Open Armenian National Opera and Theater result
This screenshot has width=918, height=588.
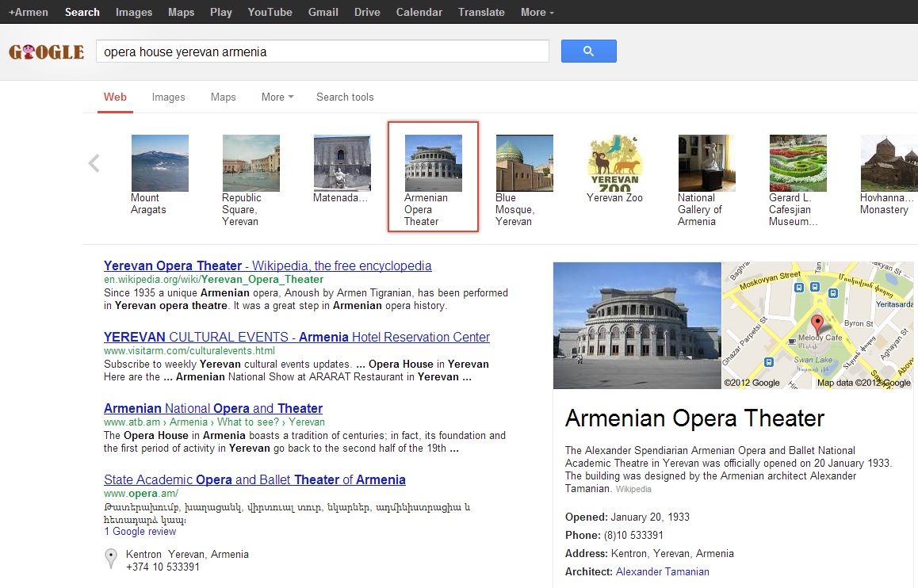[x=213, y=408]
